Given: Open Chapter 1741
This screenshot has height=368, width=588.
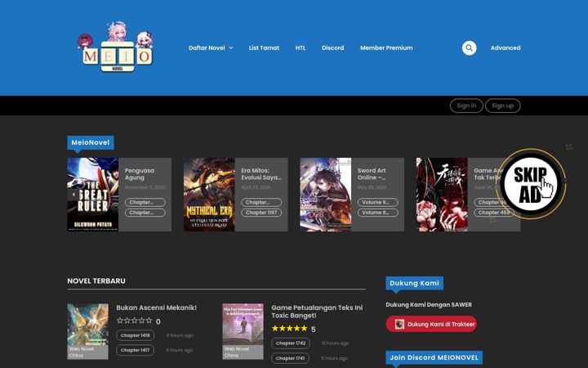Looking at the screenshot, I should (x=290, y=358).
